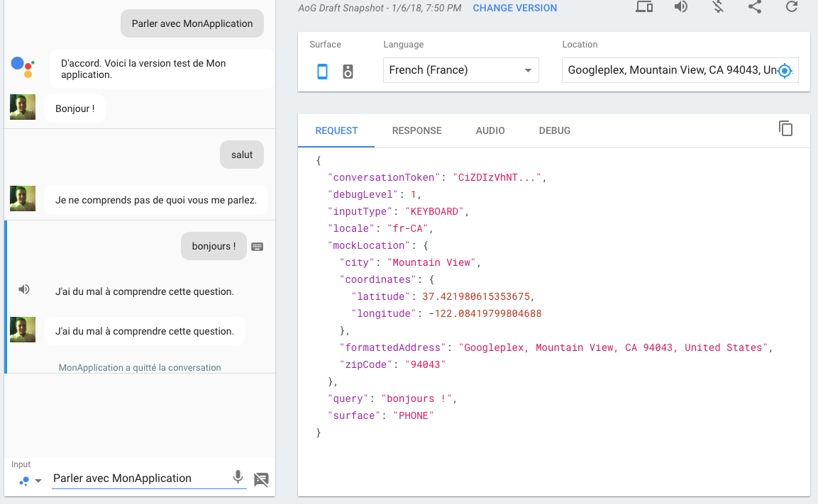Click the my-location target icon in Location field
This screenshot has height=504, width=818.
tap(784, 71)
